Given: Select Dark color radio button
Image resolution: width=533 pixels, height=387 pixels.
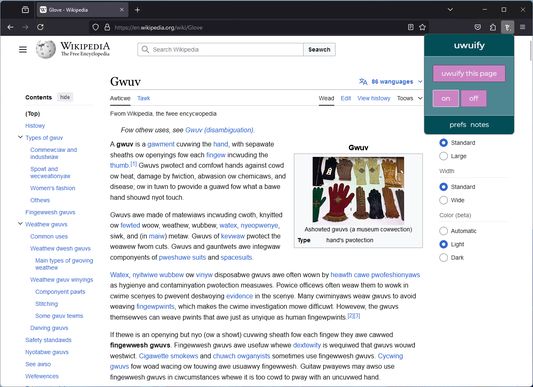Looking at the screenshot, I should coord(443,257).
